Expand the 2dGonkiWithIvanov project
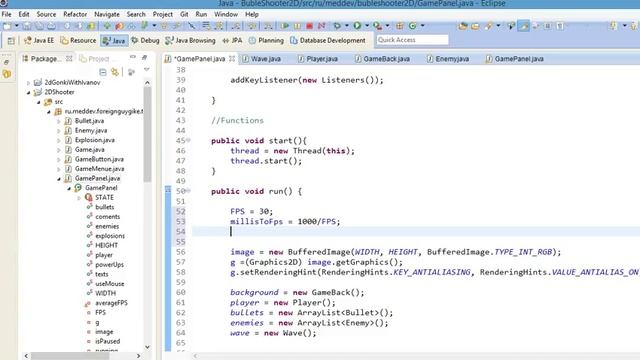 pos(28,82)
